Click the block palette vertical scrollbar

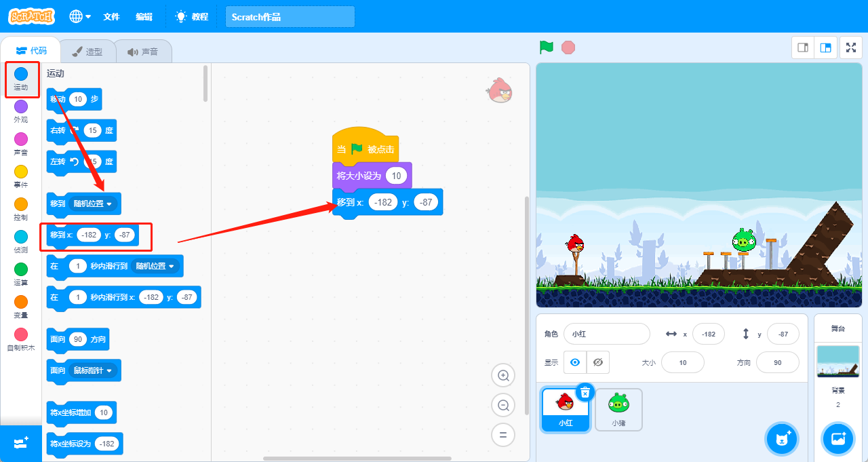205,83
